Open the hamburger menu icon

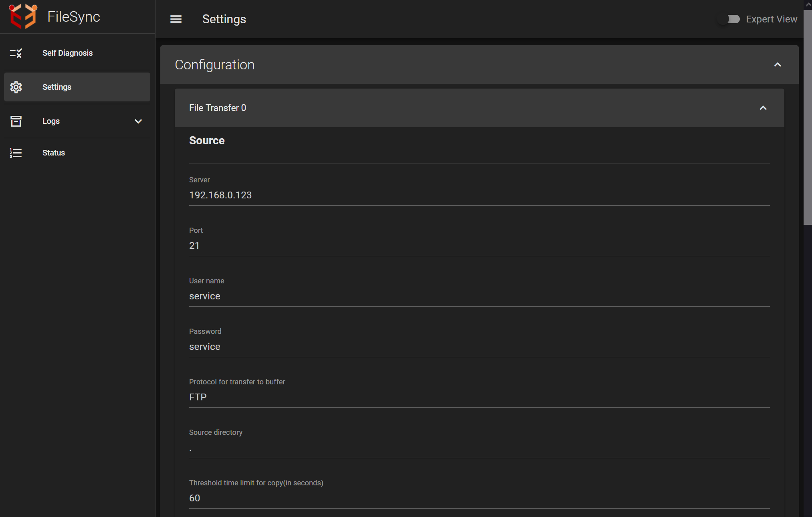click(176, 19)
